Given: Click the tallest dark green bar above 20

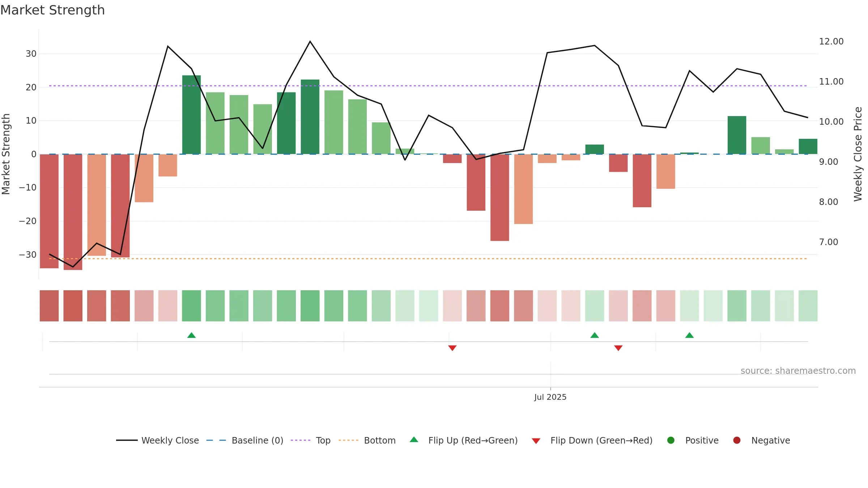Looking at the screenshot, I should pyautogui.click(x=191, y=115).
